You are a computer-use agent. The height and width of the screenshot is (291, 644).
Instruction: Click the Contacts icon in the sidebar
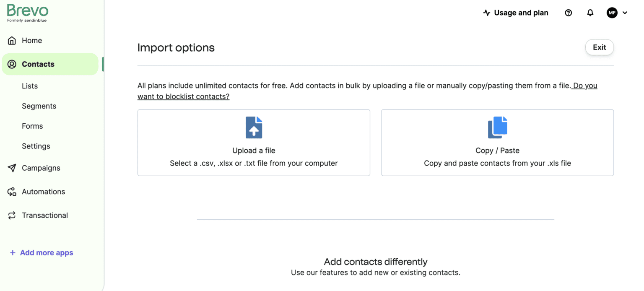13,64
